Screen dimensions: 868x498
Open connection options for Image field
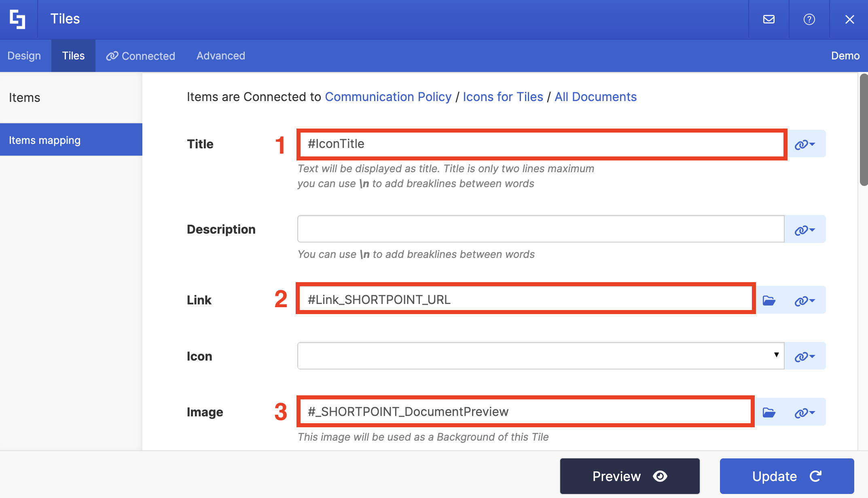[x=805, y=412]
